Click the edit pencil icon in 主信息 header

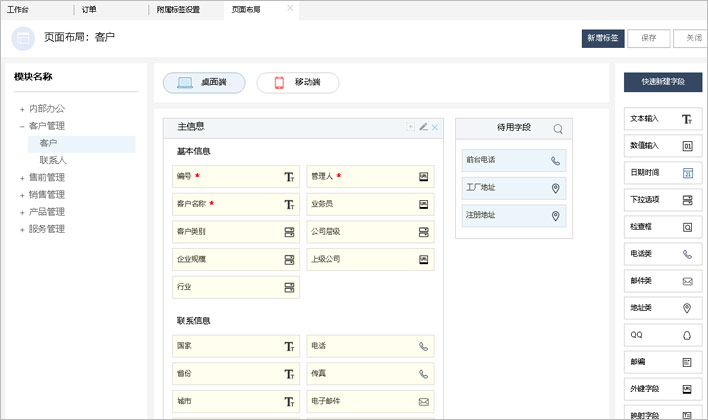(x=423, y=127)
